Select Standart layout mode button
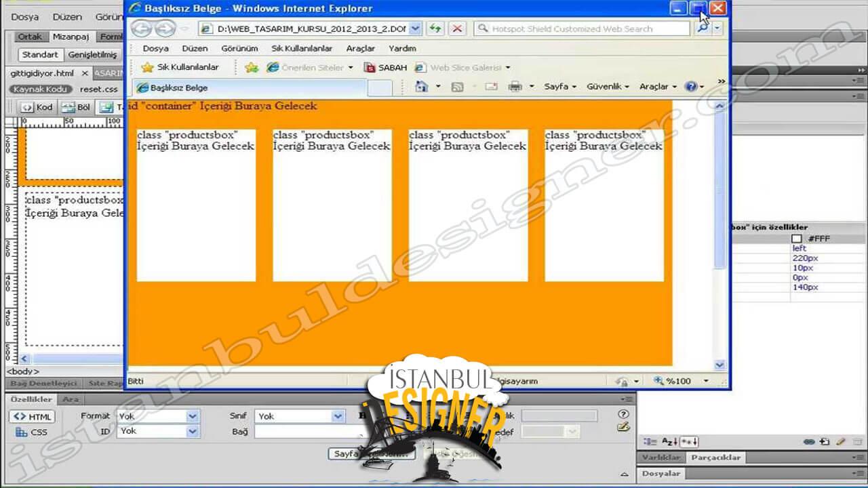 (40, 55)
